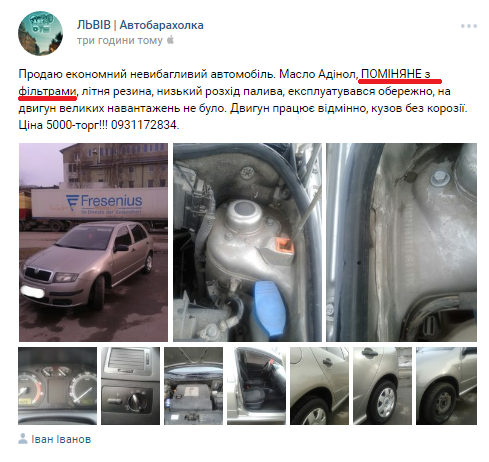Viewport: 489px width, 462px height.
Task: Open the engine bay photo with blue cap
Action: tap(247, 242)
